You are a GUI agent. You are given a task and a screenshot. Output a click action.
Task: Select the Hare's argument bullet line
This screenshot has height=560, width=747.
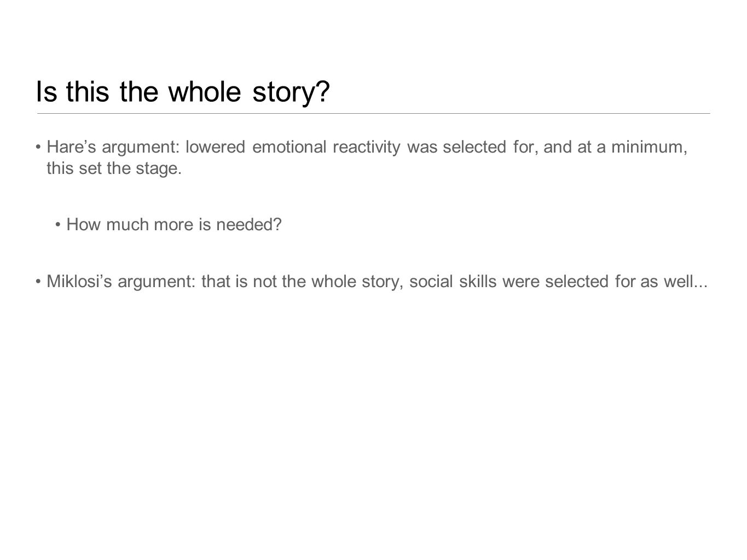point(362,157)
